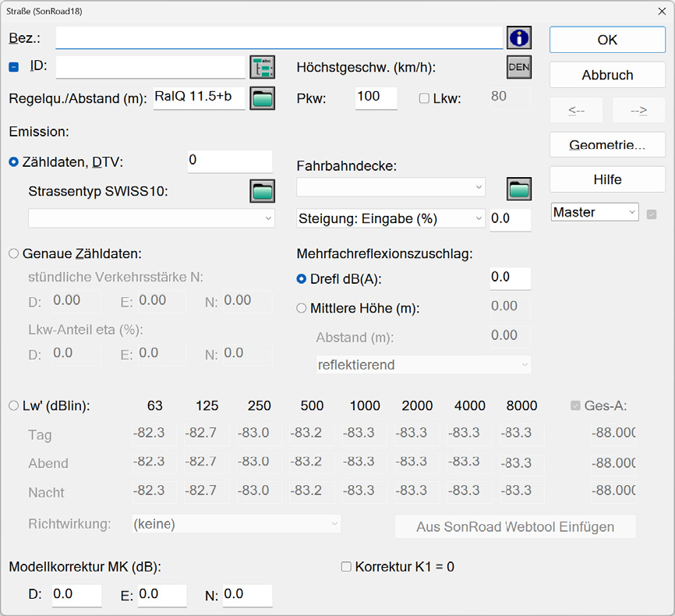Click the Mittlere Höhe value field
The image size is (675, 616).
(x=511, y=307)
